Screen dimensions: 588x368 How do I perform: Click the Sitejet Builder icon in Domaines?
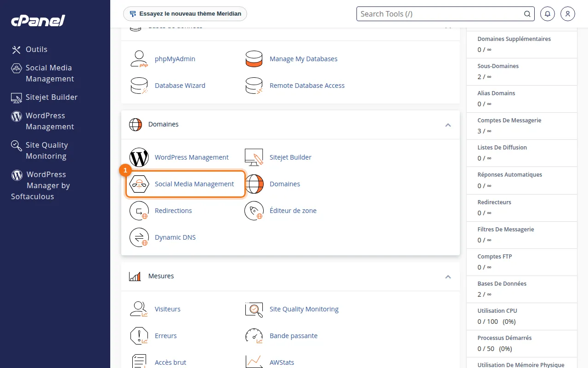(254, 157)
